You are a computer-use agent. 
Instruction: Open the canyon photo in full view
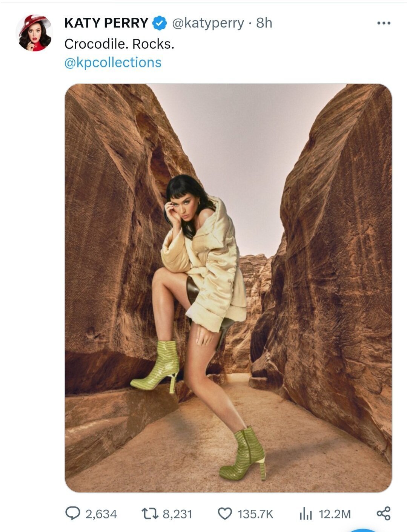228,288
